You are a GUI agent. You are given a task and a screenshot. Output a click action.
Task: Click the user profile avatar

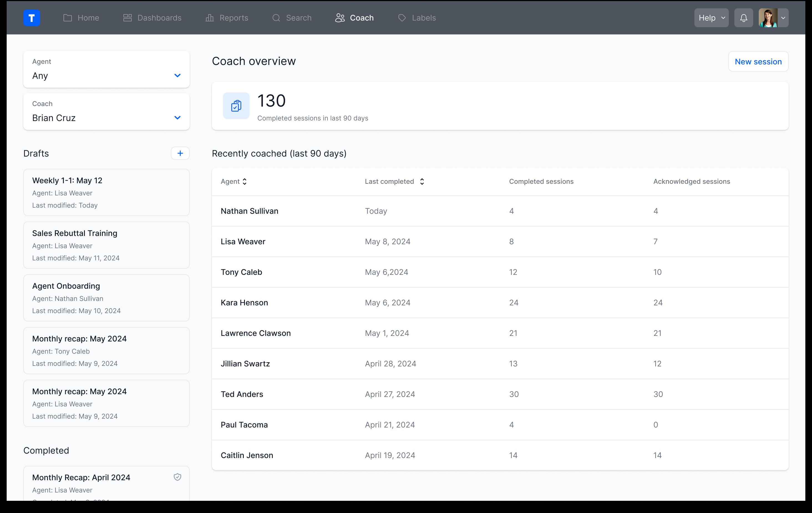tap(768, 18)
